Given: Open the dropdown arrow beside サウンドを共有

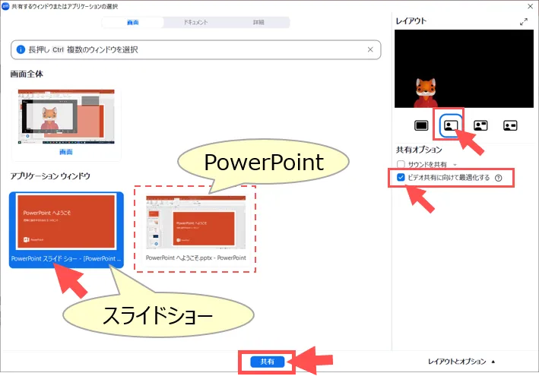Looking at the screenshot, I should point(455,165).
